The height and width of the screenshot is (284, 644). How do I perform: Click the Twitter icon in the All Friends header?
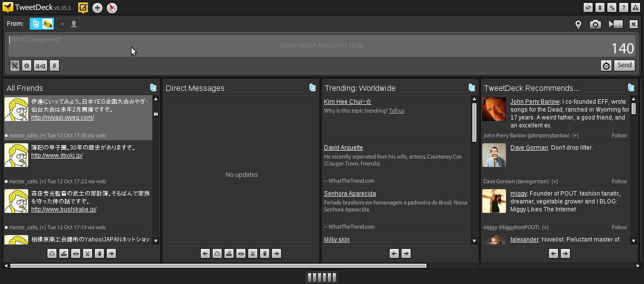pyautogui.click(x=153, y=87)
